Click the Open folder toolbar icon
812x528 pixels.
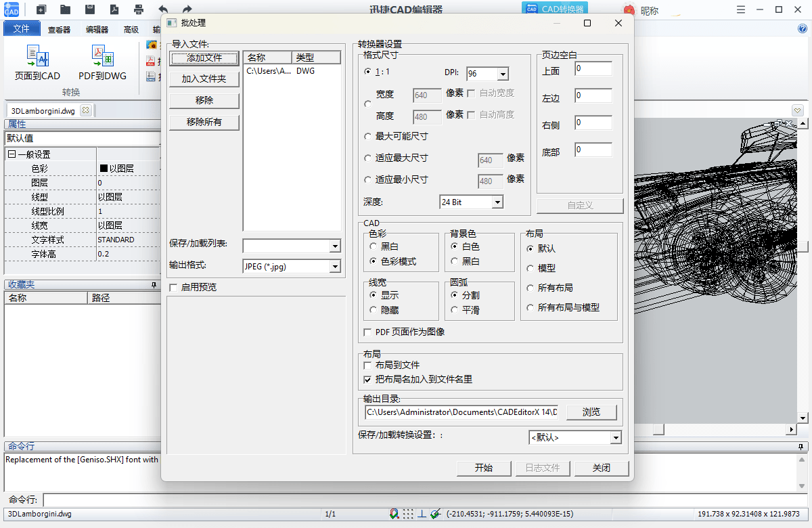tap(65, 9)
